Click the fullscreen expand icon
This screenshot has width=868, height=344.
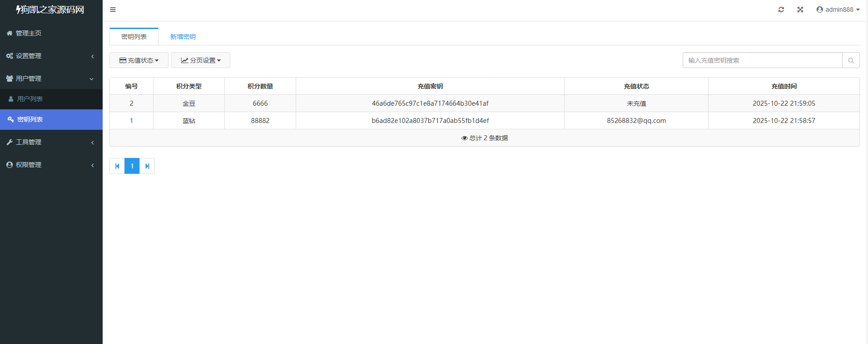coord(800,10)
